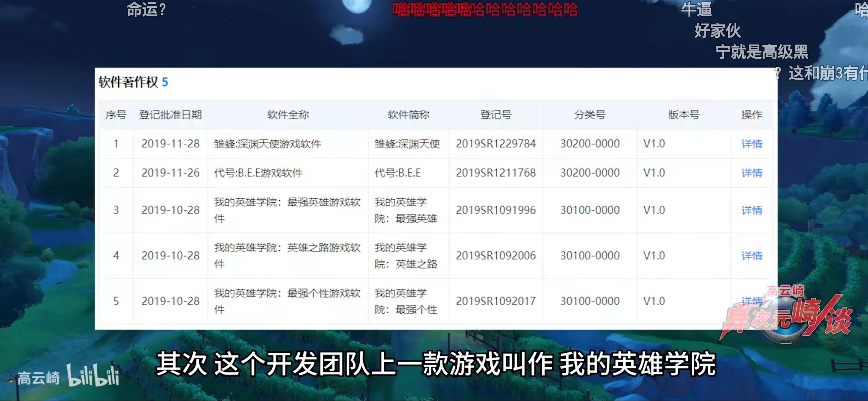Click version V1.0 in row 3
Viewport: 868px width, 401px height.
point(654,210)
